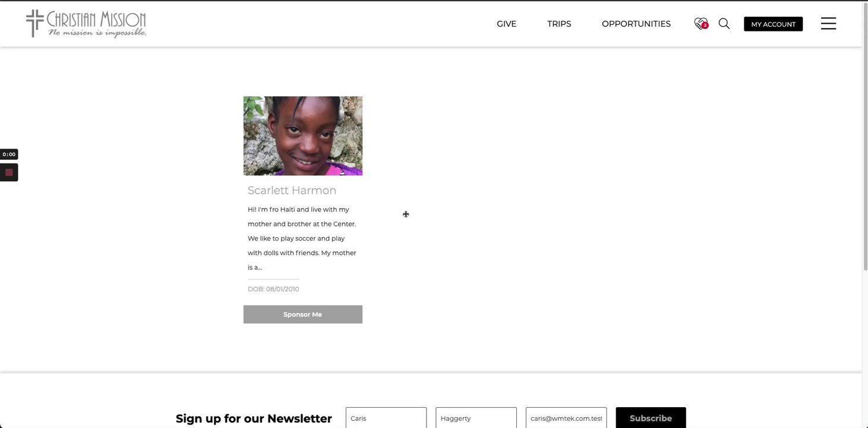Image resolution: width=868 pixels, height=428 pixels.
Task: Focus the newsletter email address field
Action: [566, 418]
